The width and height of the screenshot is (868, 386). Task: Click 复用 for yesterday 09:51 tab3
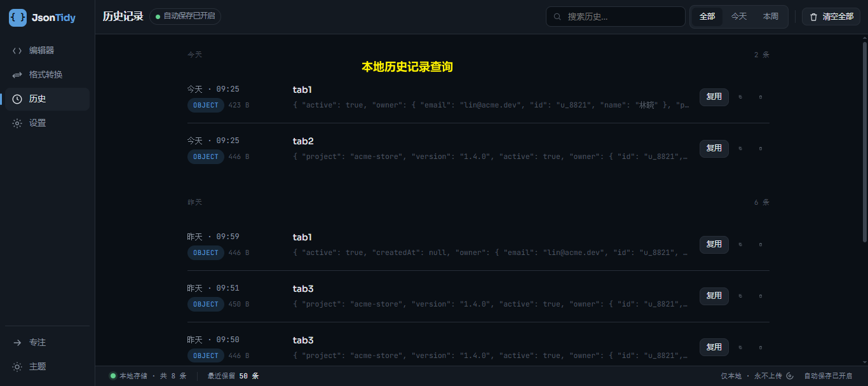(x=714, y=296)
